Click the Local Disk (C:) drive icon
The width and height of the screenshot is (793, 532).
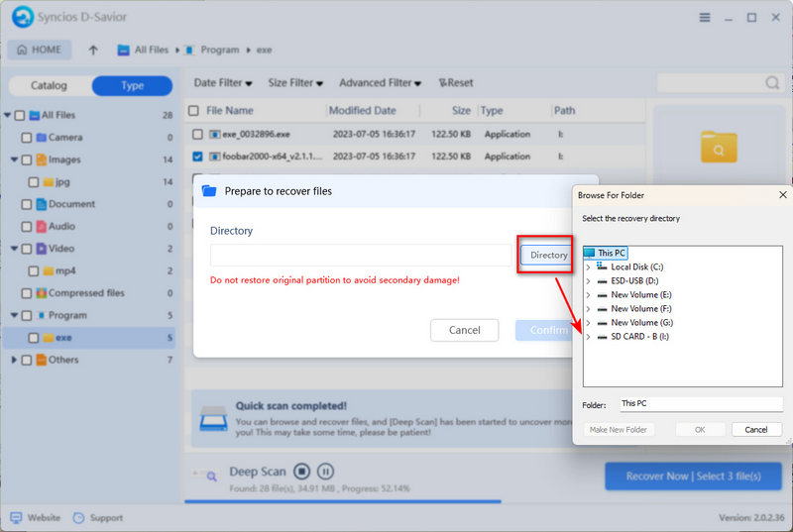pos(602,266)
